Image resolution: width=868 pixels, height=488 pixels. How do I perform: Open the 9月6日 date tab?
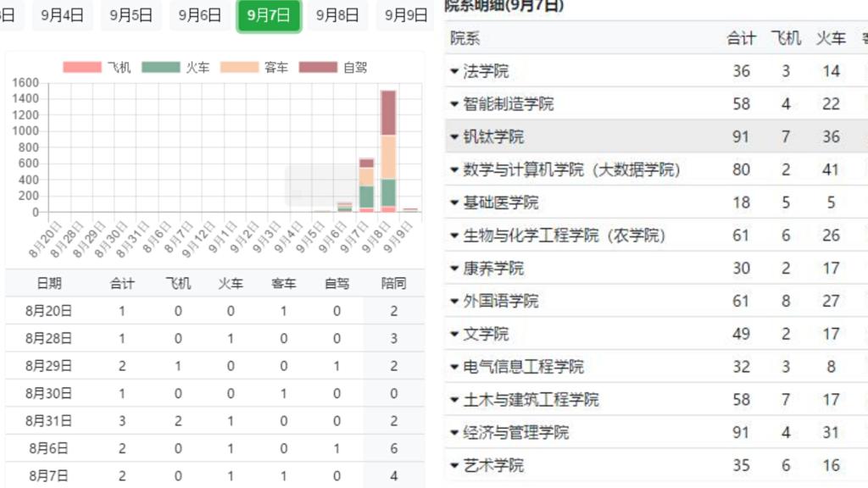click(200, 15)
